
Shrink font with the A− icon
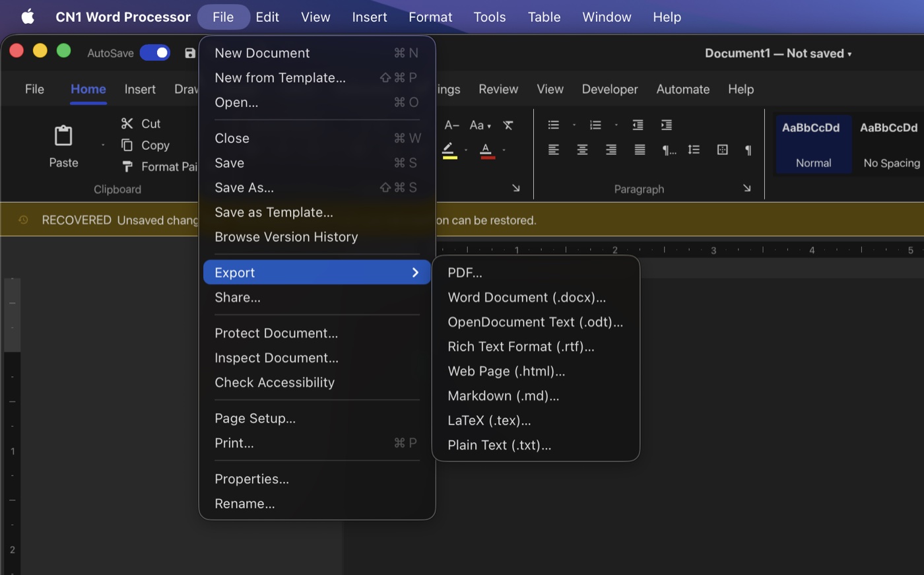(x=451, y=125)
